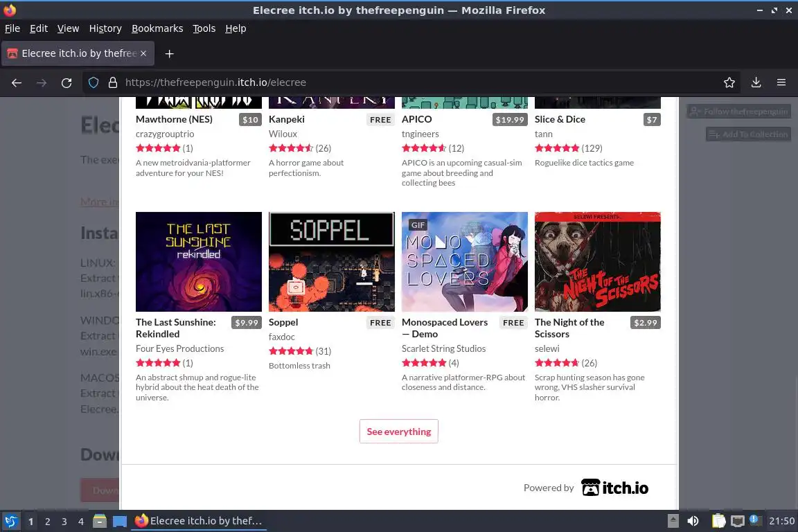Click the Firefox icon in title bar

tap(9, 10)
